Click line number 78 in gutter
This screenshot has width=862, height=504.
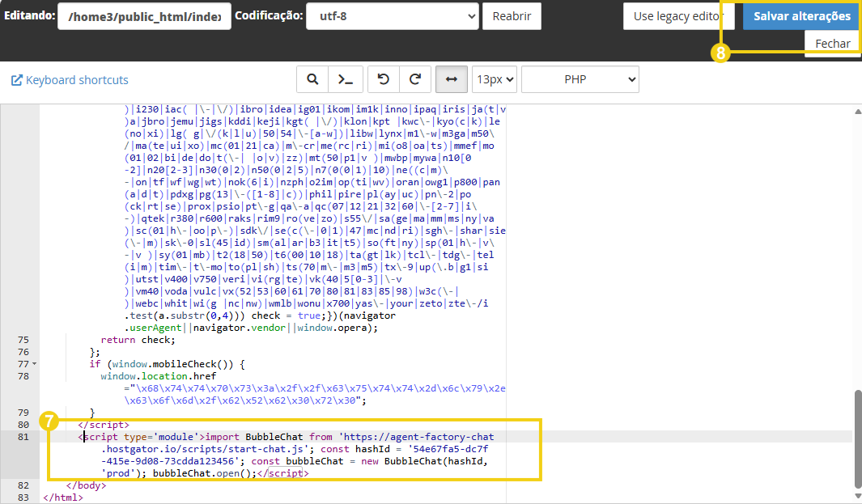(23, 376)
